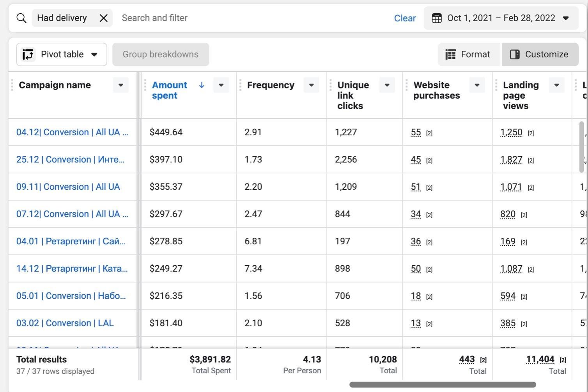Image resolution: width=588 pixels, height=392 pixels.
Task: Click the vertical scrollbar thumb
Action: [x=582, y=147]
